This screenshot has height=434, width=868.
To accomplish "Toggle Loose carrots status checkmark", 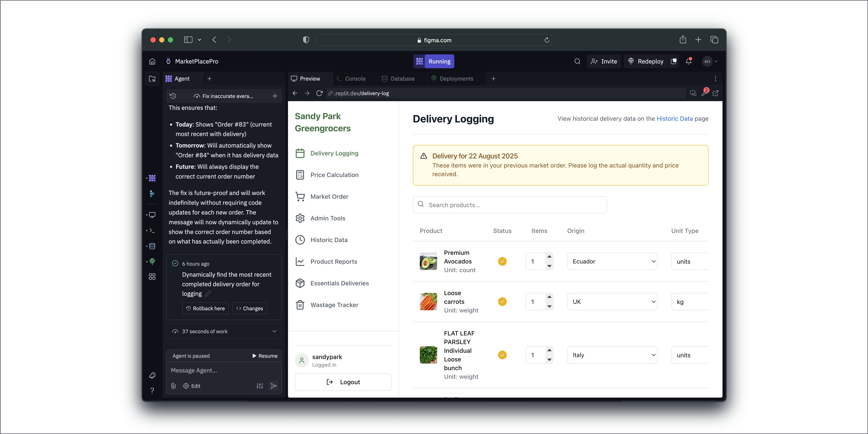I will (502, 302).
